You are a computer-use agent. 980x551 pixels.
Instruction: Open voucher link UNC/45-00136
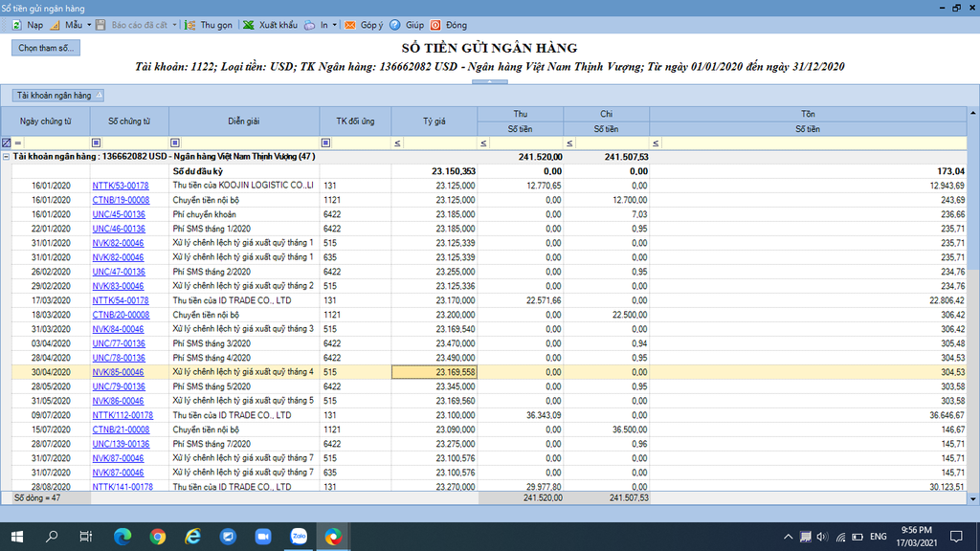(x=119, y=214)
